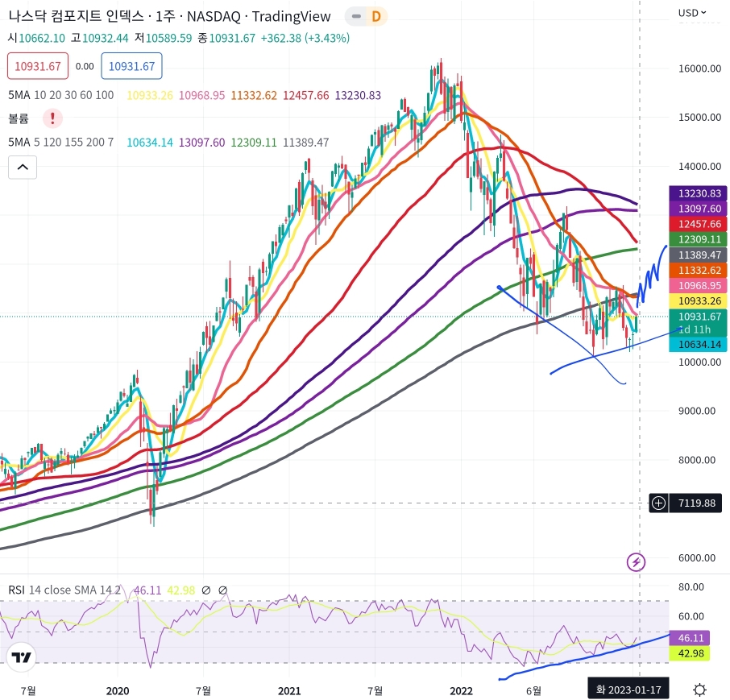Click the 13097.60 MA value in second legend
730x700 pixels.
(201, 142)
